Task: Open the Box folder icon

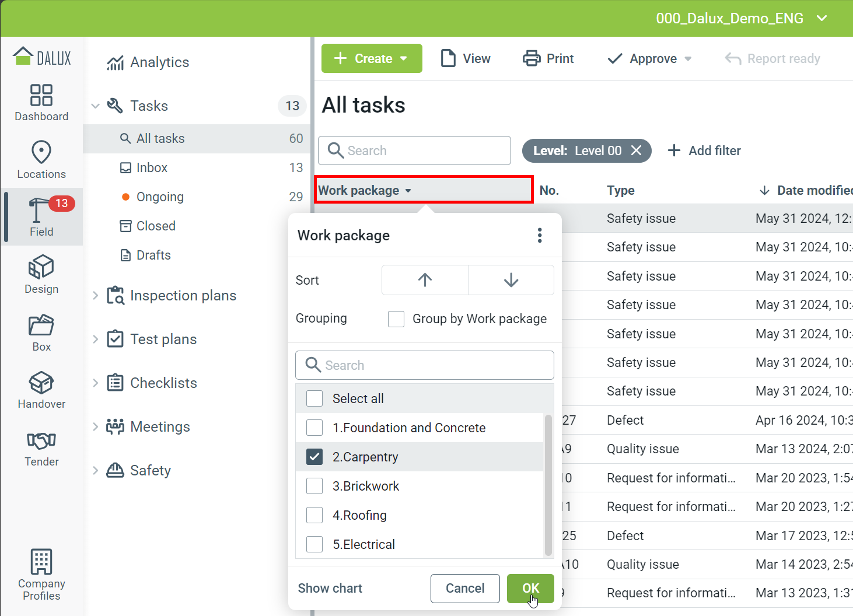Action: (41, 325)
